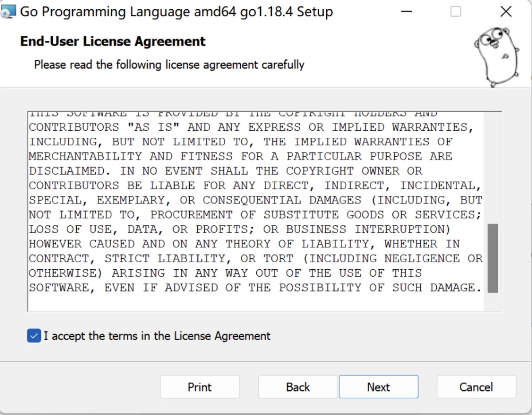Click 'Please read the following license agreement carefully'
Screen dimensions: 532x415
pos(169,65)
